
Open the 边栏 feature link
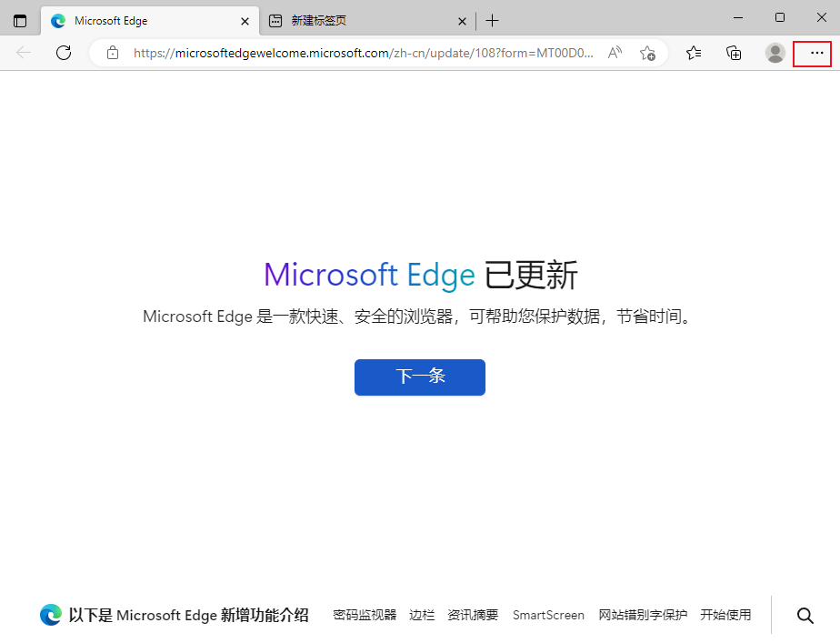[x=421, y=615]
